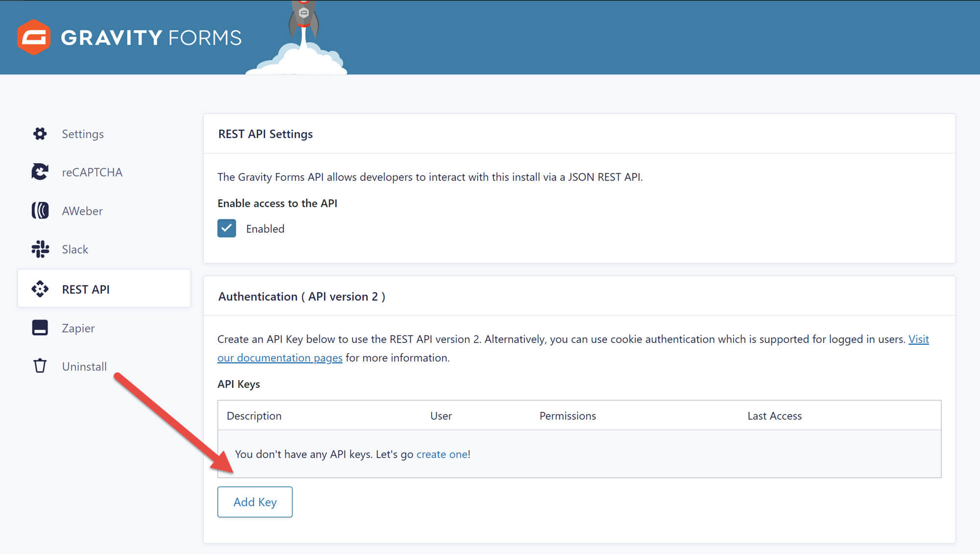This screenshot has width=980, height=554.
Task: Click the 'Authentication ( API version 2 )' heading
Action: 301,297
